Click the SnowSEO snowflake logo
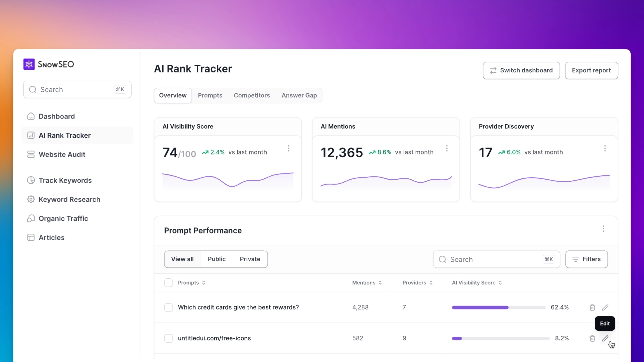 [x=29, y=64]
